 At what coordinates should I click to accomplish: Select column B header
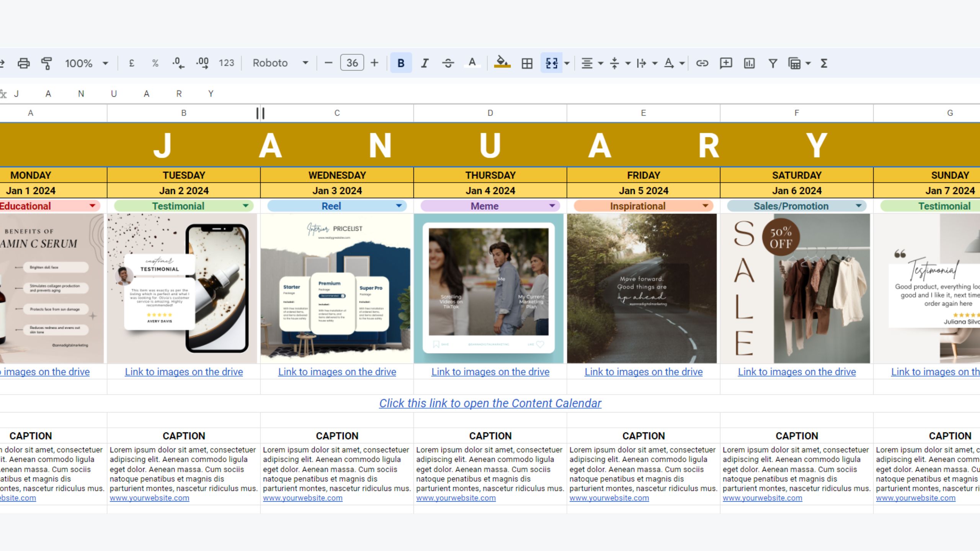[x=184, y=113]
